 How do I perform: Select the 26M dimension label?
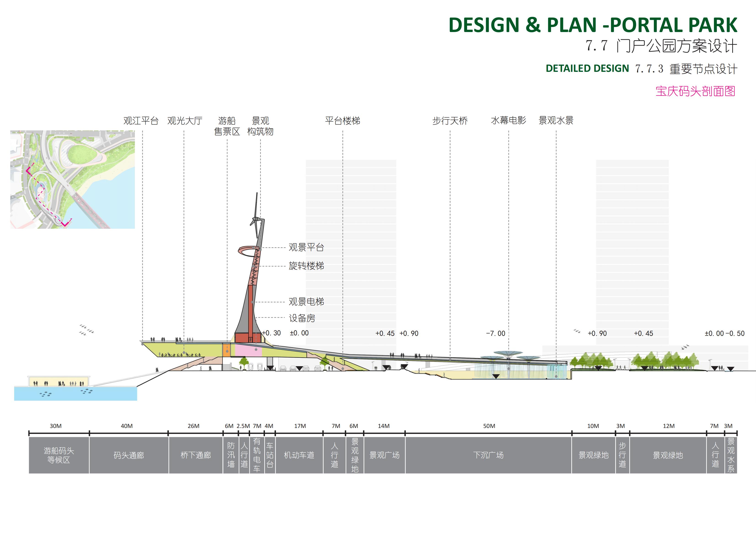pos(194,426)
